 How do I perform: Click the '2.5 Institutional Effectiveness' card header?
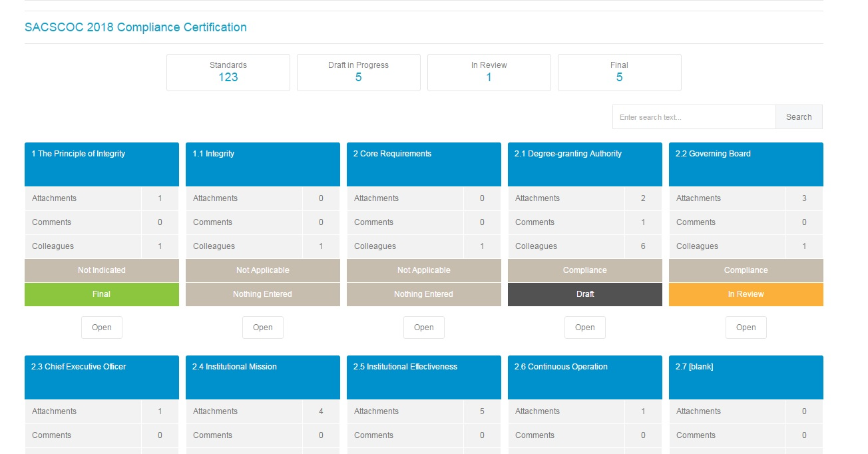point(424,377)
